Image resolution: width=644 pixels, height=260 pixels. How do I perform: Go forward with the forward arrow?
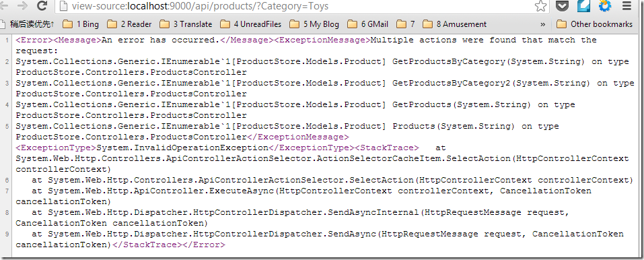coord(23,6)
